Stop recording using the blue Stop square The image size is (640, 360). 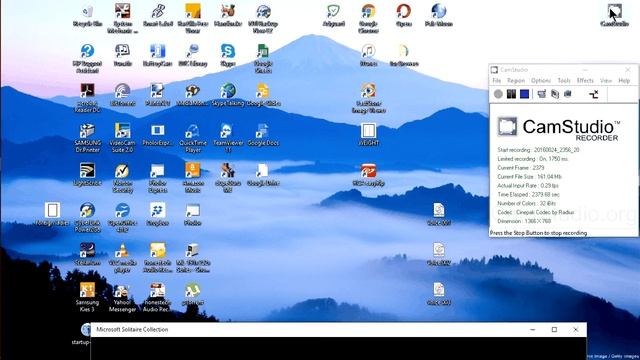point(524,94)
